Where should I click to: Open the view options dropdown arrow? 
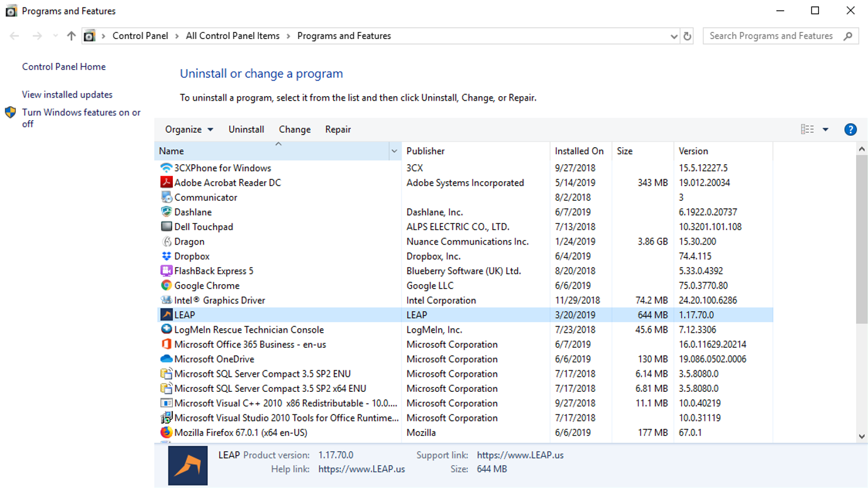[x=825, y=130]
